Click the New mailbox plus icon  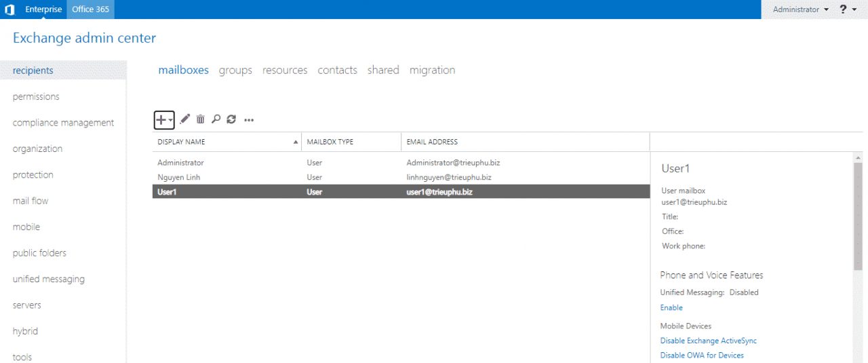[x=161, y=119]
